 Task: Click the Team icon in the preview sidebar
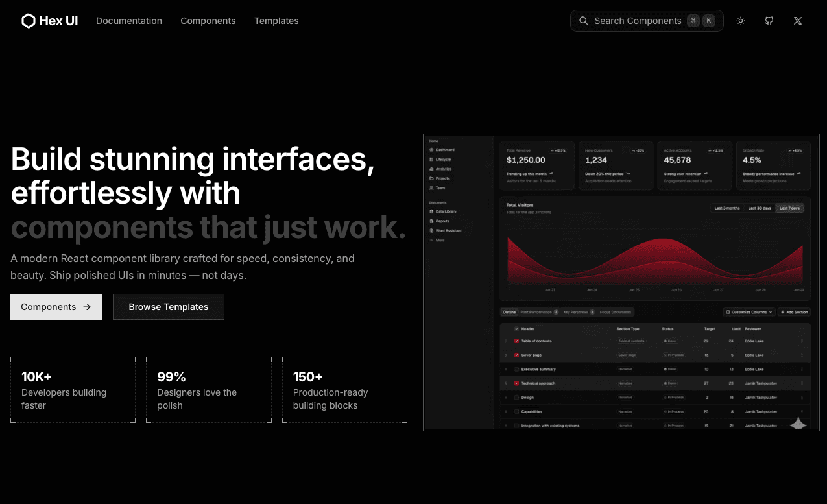pyautogui.click(x=432, y=188)
